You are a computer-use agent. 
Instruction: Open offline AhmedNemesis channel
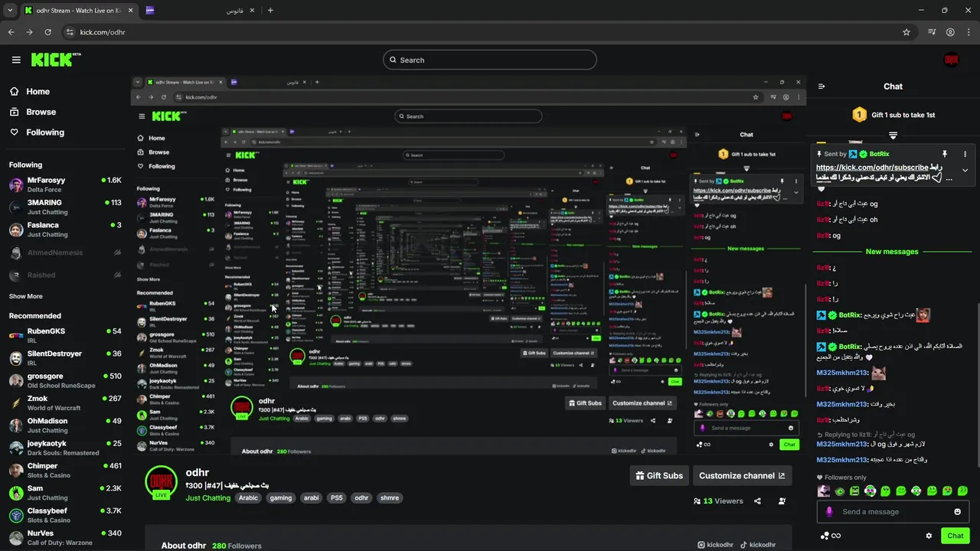(65, 252)
